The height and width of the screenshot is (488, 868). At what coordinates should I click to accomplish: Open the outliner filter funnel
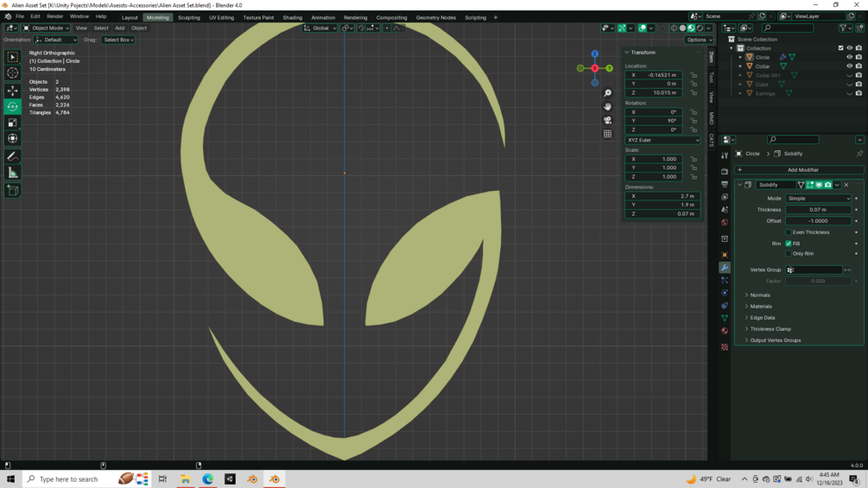843,28
